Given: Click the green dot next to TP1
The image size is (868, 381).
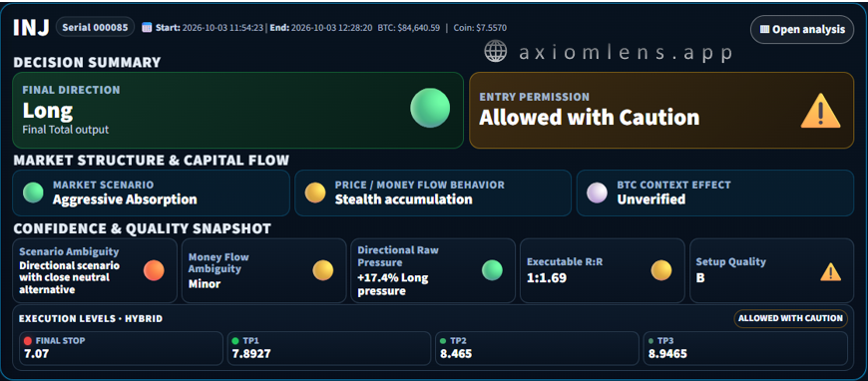Looking at the screenshot, I should tap(235, 341).
